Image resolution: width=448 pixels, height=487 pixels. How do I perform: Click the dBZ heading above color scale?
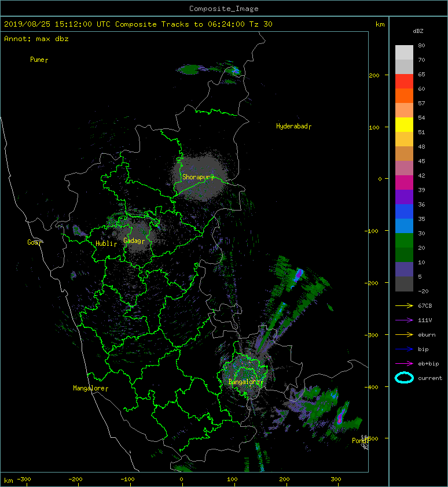click(418, 31)
